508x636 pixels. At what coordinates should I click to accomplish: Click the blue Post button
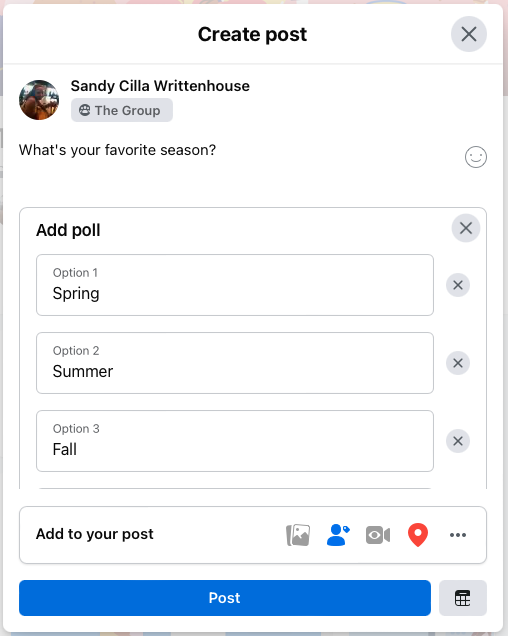pyautogui.click(x=225, y=598)
